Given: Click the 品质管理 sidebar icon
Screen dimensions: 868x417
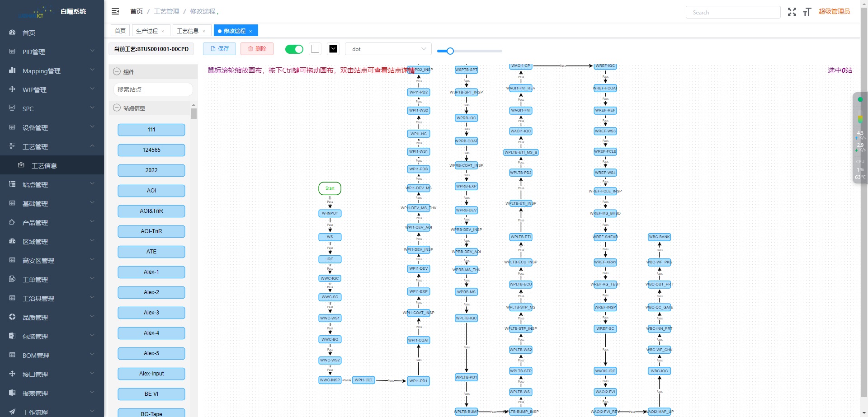Looking at the screenshot, I should coord(12,317).
